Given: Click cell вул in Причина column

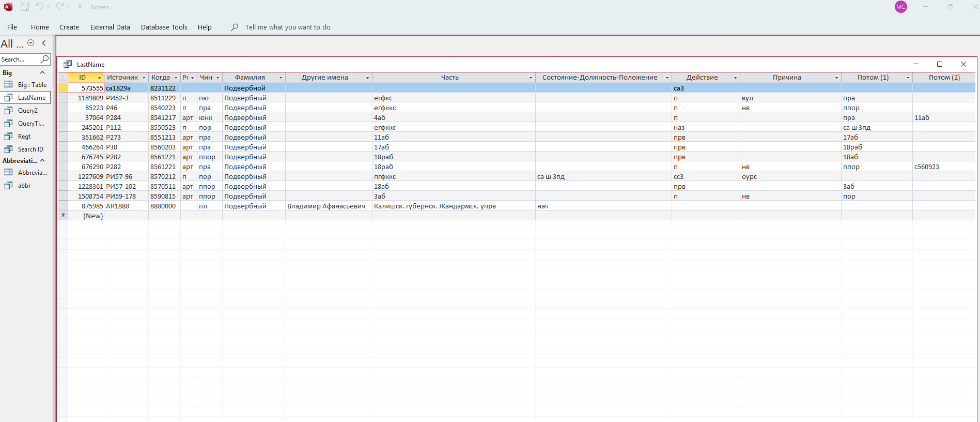Looking at the screenshot, I should [790, 98].
